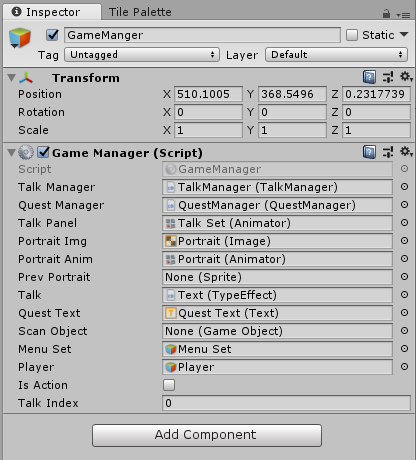Open object picker for Quest Text field
This screenshot has width=416, height=460.
404,313
